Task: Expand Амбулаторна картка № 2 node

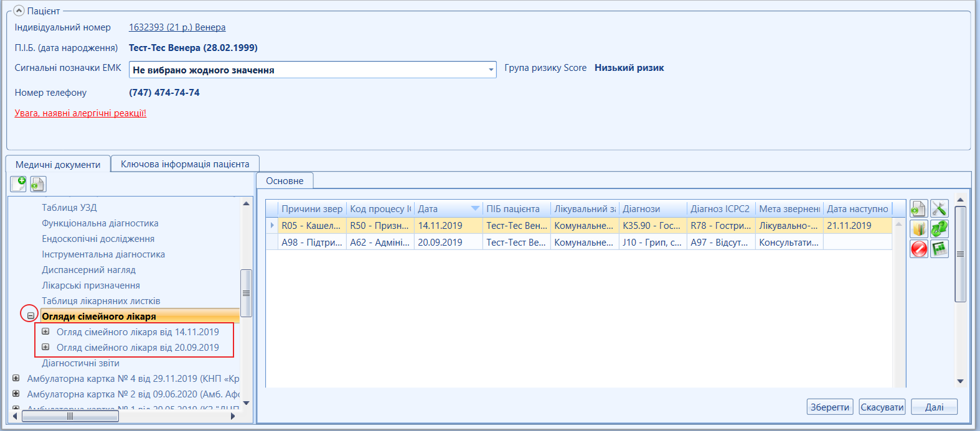Action: (x=16, y=394)
